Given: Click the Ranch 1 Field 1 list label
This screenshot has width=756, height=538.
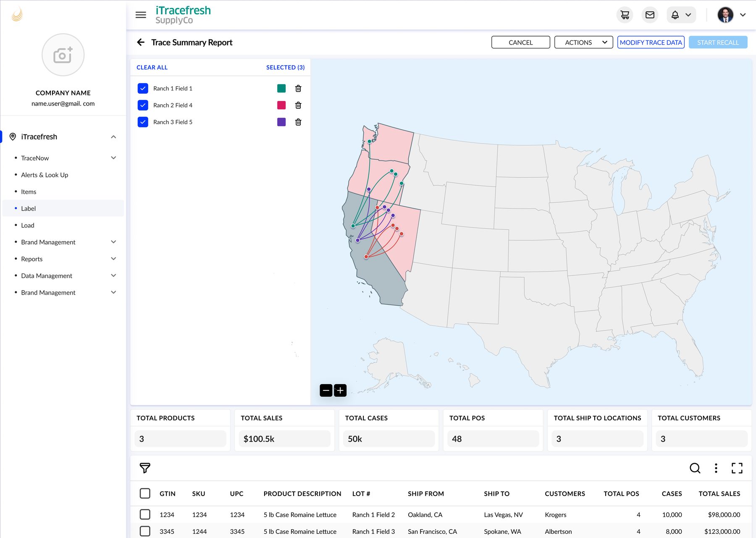Looking at the screenshot, I should pos(173,88).
